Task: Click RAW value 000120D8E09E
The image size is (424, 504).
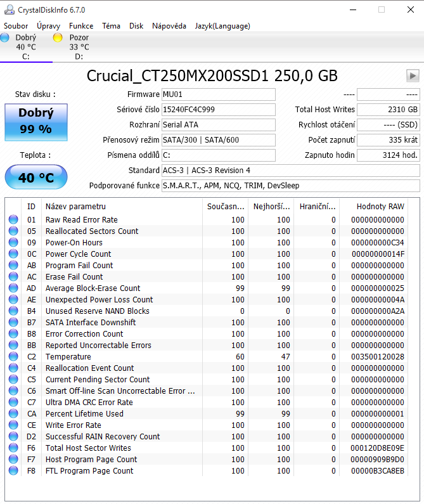Action: click(377, 448)
